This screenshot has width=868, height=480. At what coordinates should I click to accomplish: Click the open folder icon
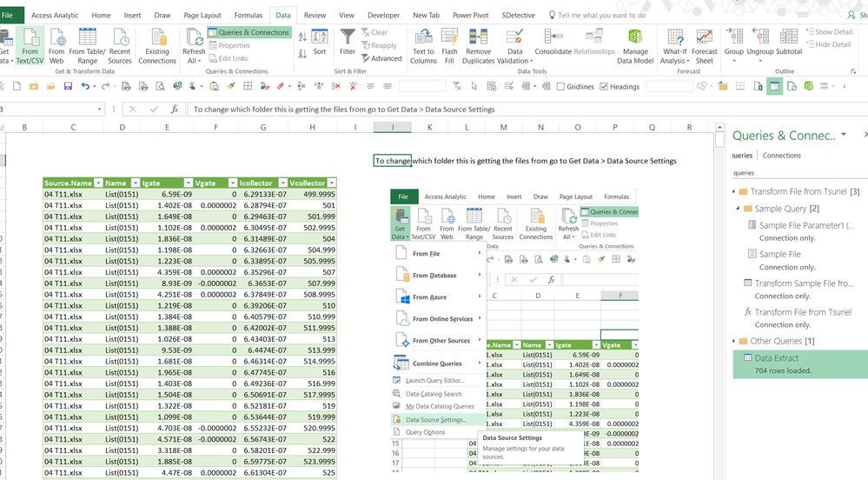click(x=51, y=86)
